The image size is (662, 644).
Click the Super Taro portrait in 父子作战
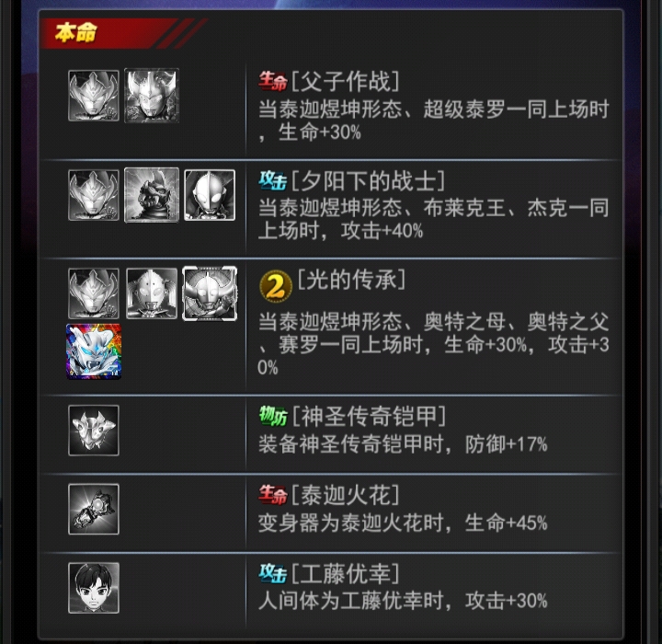(x=152, y=96)
